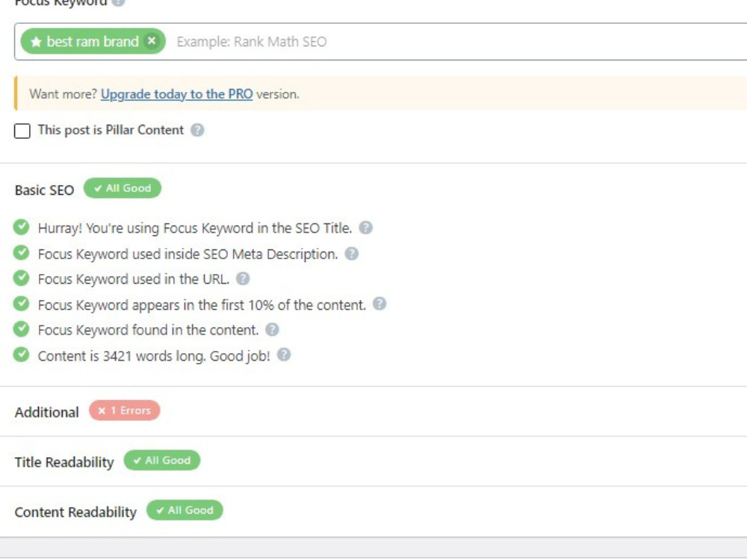
Task: Click Title Readability All Good badge
Action: pos(162,460)
